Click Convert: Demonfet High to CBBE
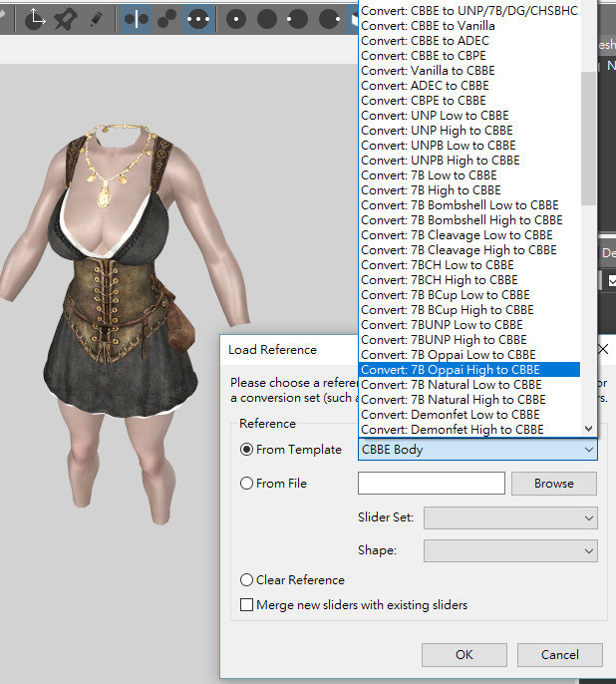This screenshot has width=616, height=684. pos(469,429)
